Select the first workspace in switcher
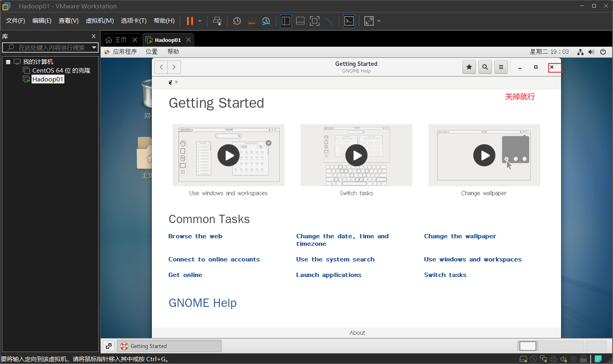Screen dimensions: 613x364 [528, 346]
